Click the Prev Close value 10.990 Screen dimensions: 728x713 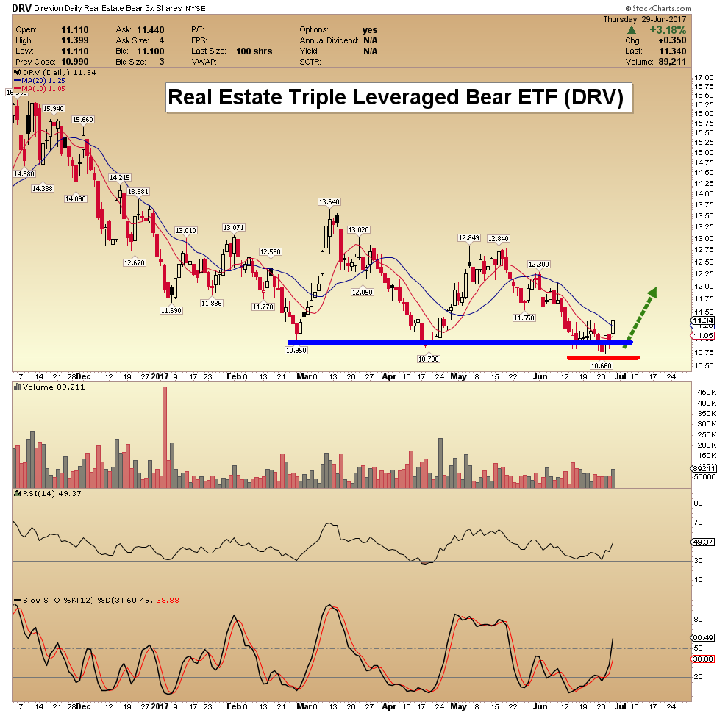pos(75,62)
